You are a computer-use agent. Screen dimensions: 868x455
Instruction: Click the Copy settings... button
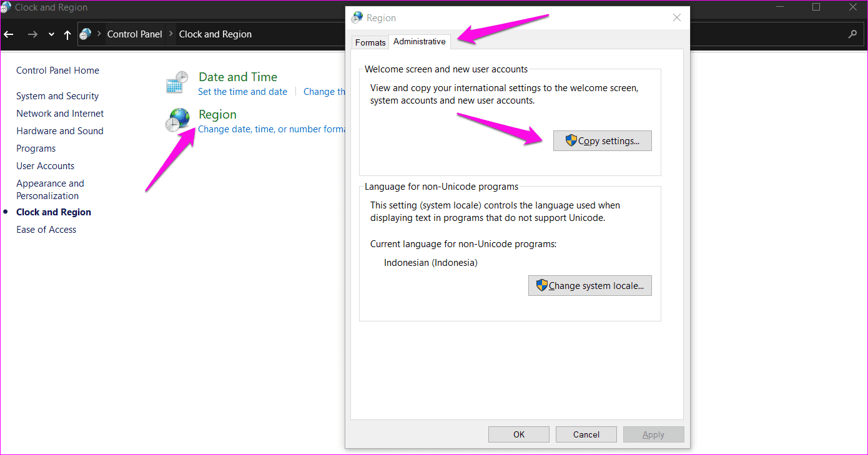click(x=602, y=141)
